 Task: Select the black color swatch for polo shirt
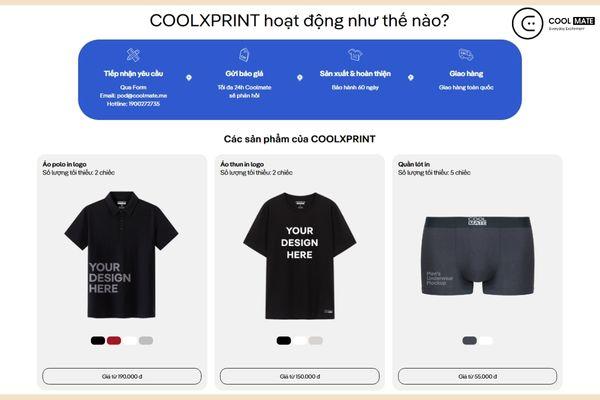point(98,340)
